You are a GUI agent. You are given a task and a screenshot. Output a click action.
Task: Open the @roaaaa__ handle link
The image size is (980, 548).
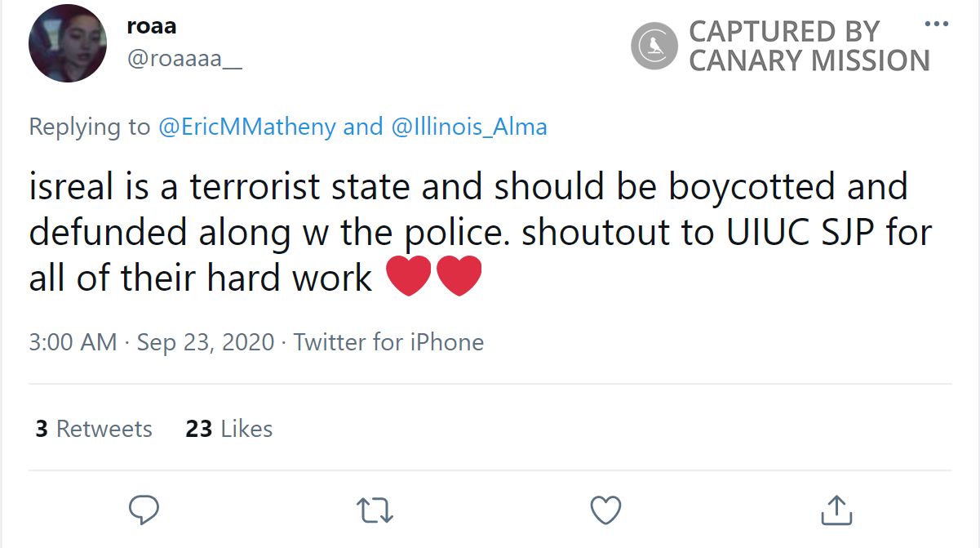coord(184,59)
